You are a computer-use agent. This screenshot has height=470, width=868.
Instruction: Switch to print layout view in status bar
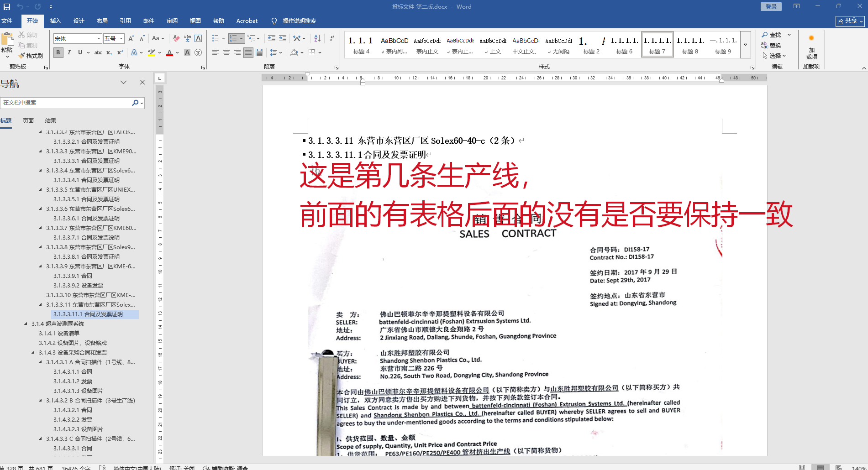[821, 467]
